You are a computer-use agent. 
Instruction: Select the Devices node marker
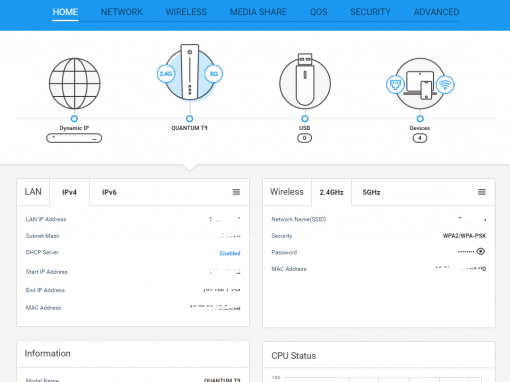point(420,119)
